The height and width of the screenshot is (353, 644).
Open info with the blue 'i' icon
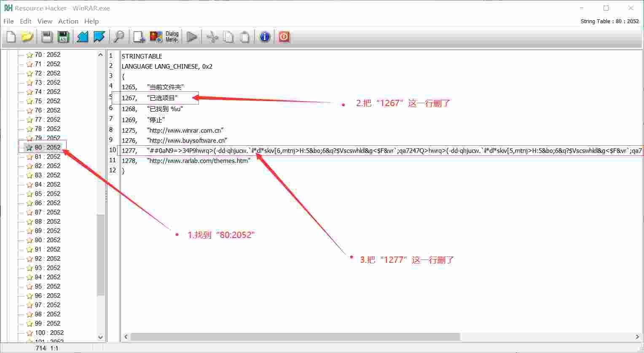click(265, 37)
